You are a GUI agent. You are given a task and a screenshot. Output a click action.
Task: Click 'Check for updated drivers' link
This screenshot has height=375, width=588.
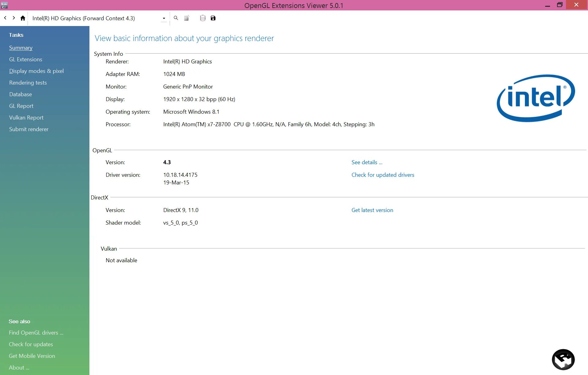pos(383,174)
